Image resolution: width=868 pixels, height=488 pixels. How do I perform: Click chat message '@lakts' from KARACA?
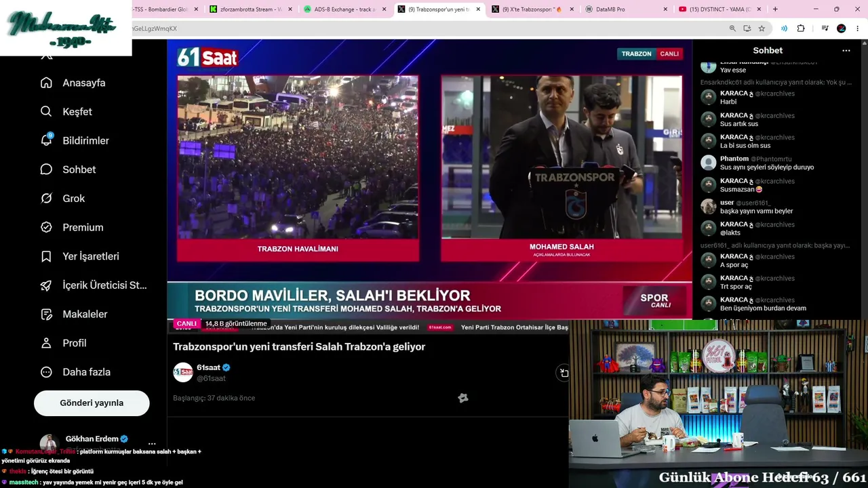point(730,233)
